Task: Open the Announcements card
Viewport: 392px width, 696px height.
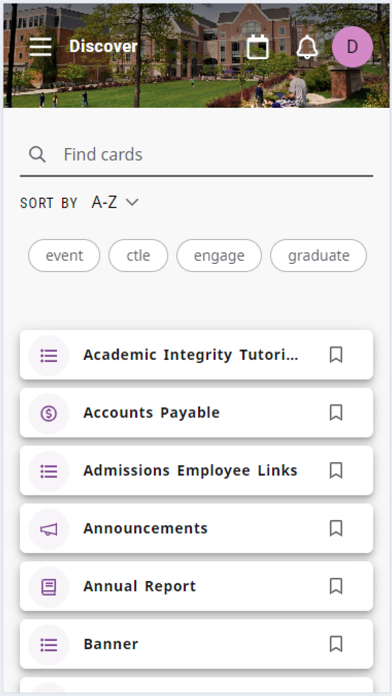Action: tap(196, 528)
